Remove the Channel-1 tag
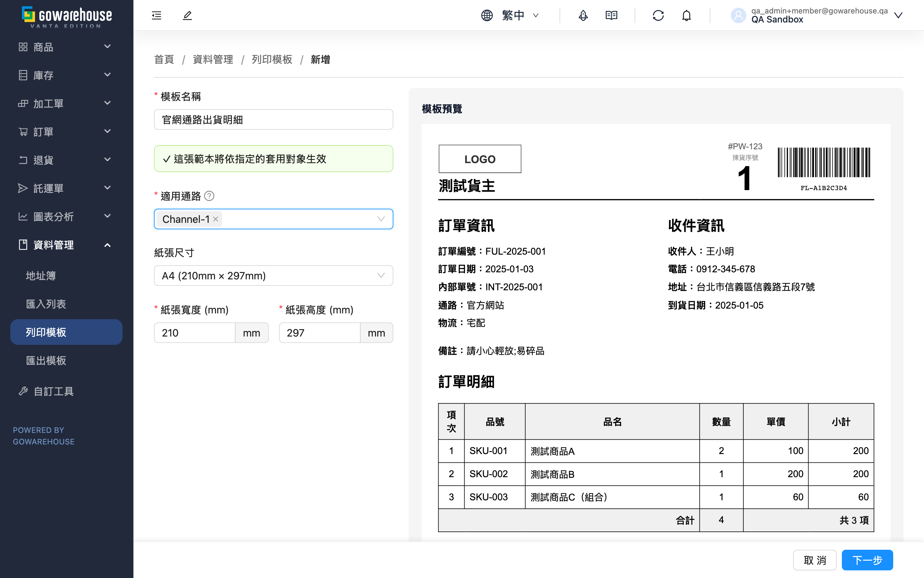 click(216, 219)
